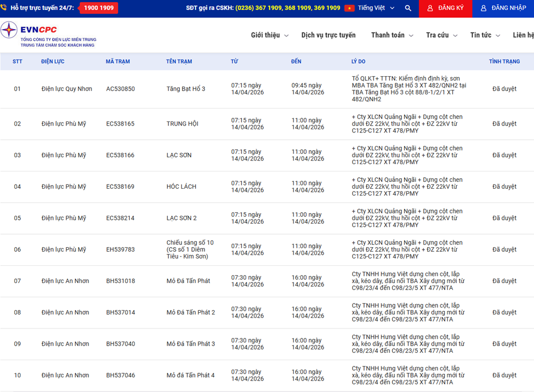The image size is (534, 392).
Task: Click the TÊN TRẠM column header
Action: click(179, 62)
